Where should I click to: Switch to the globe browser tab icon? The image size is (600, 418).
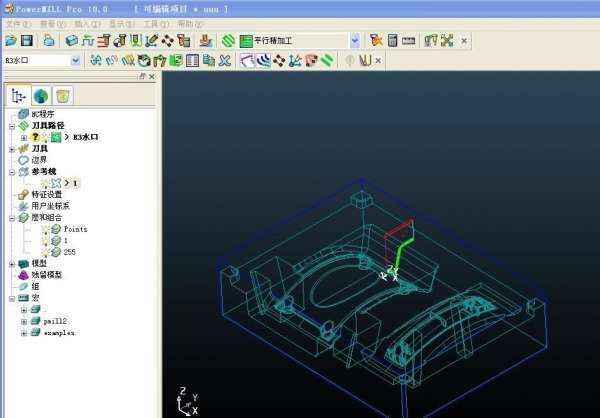tap(40, 96)
